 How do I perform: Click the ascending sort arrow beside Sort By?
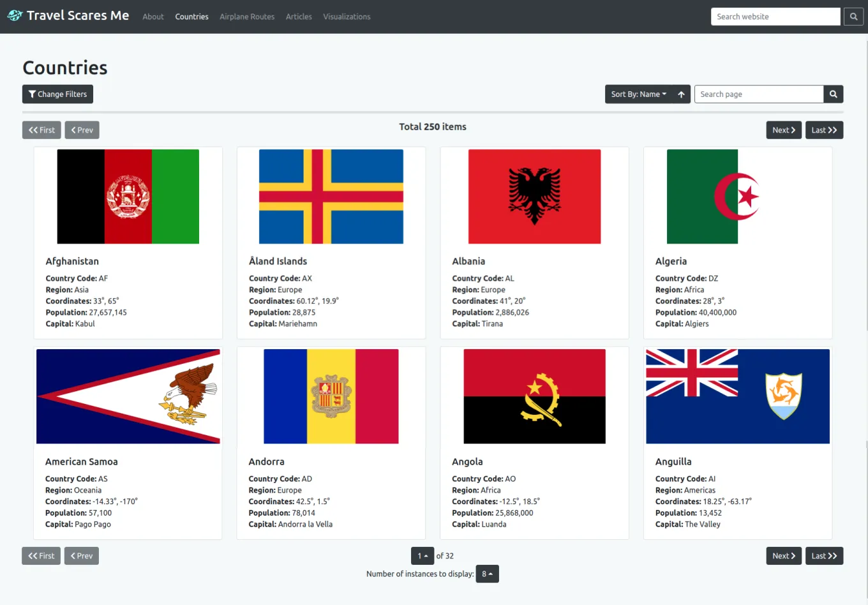tap(681, 94)
